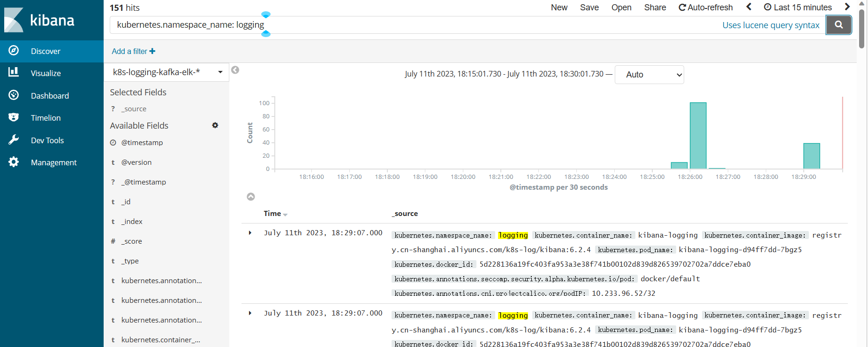Click the search magnifier button
The image size is (868, 347).
pos(838,25)
